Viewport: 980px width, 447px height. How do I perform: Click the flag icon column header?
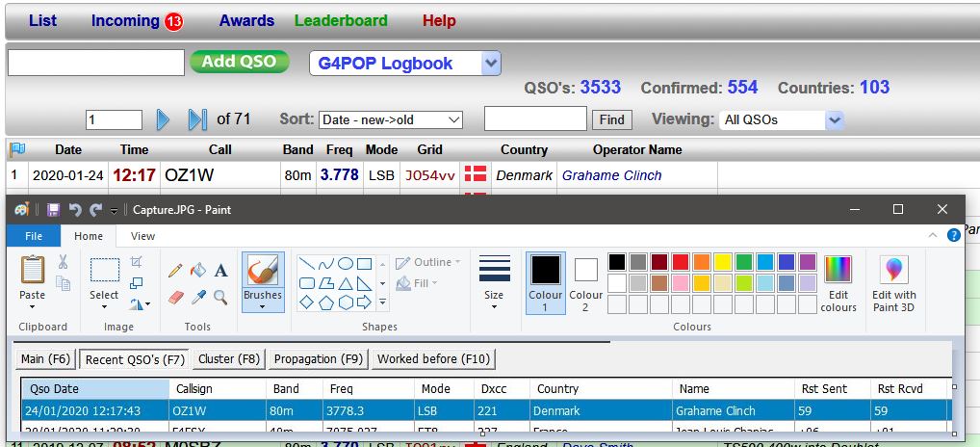(17, 149)
